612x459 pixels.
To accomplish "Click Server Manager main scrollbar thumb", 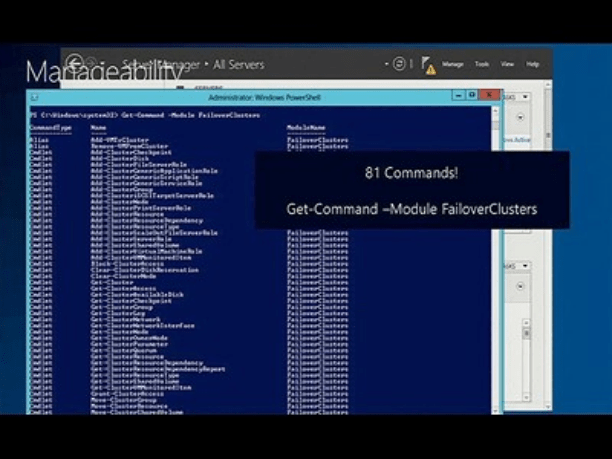I will [548, 135].
